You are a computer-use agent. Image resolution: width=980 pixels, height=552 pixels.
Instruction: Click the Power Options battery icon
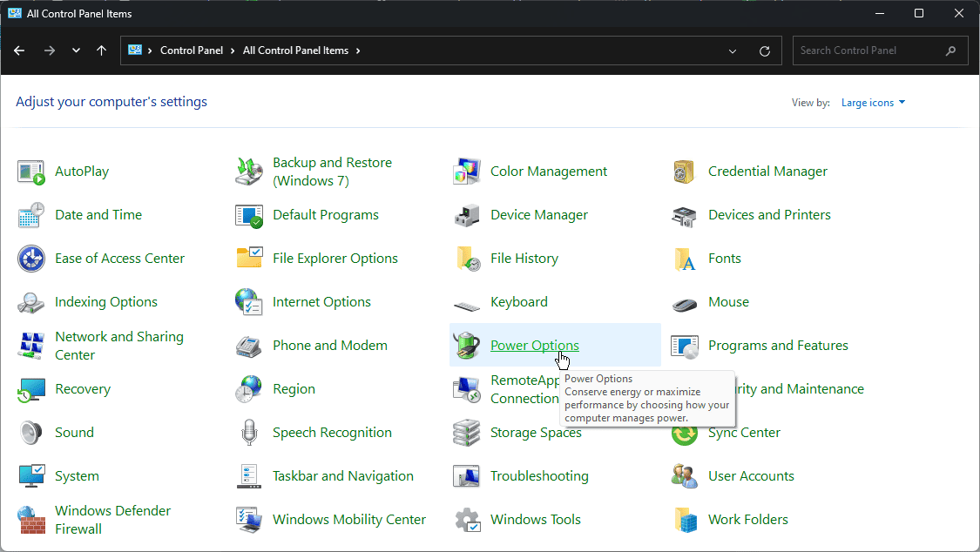click(466, 346)
